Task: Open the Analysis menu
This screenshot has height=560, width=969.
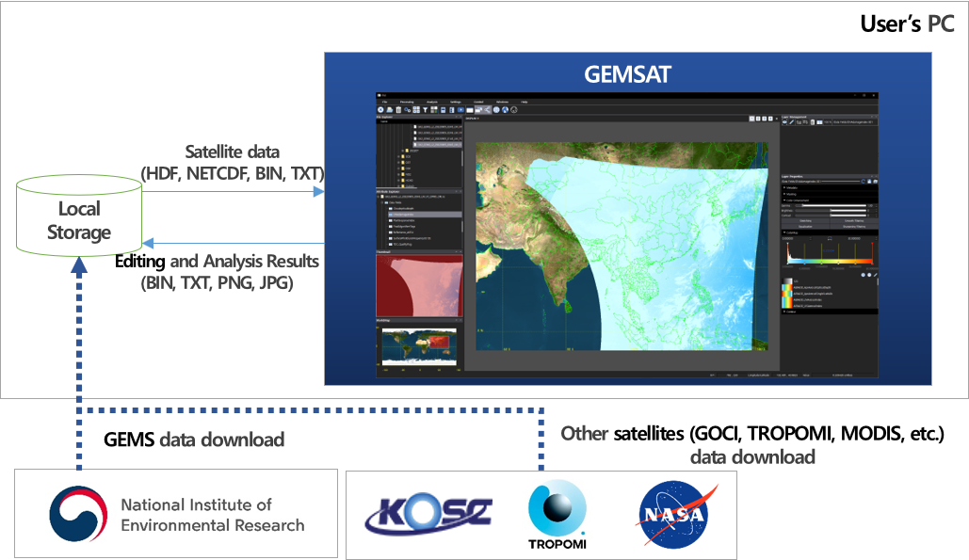Action: tap(432, 102)
